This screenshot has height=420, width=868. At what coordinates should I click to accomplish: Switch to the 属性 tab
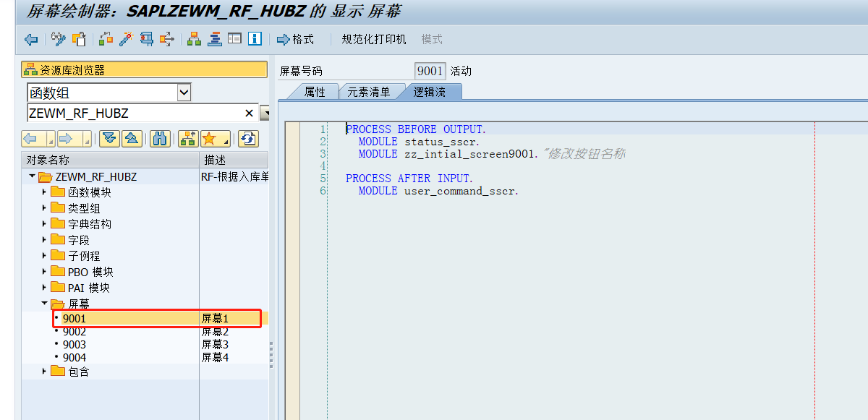point(317,91)
